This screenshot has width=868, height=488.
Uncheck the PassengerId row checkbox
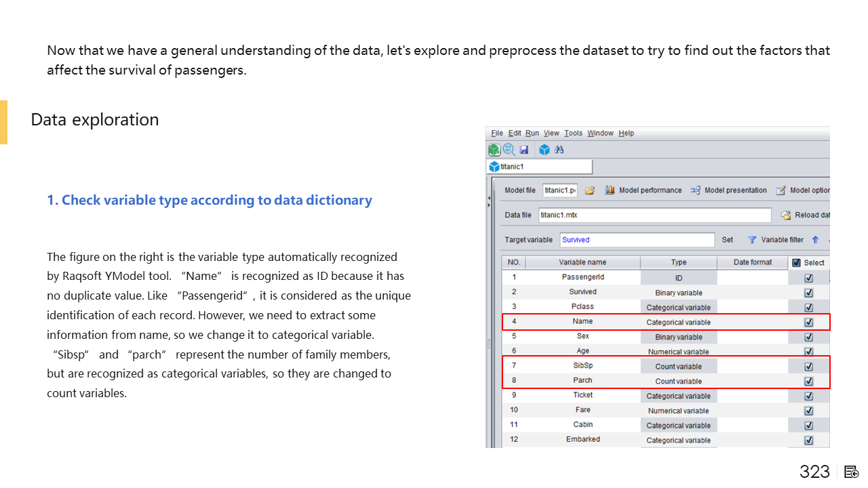[x=808, y=278]
